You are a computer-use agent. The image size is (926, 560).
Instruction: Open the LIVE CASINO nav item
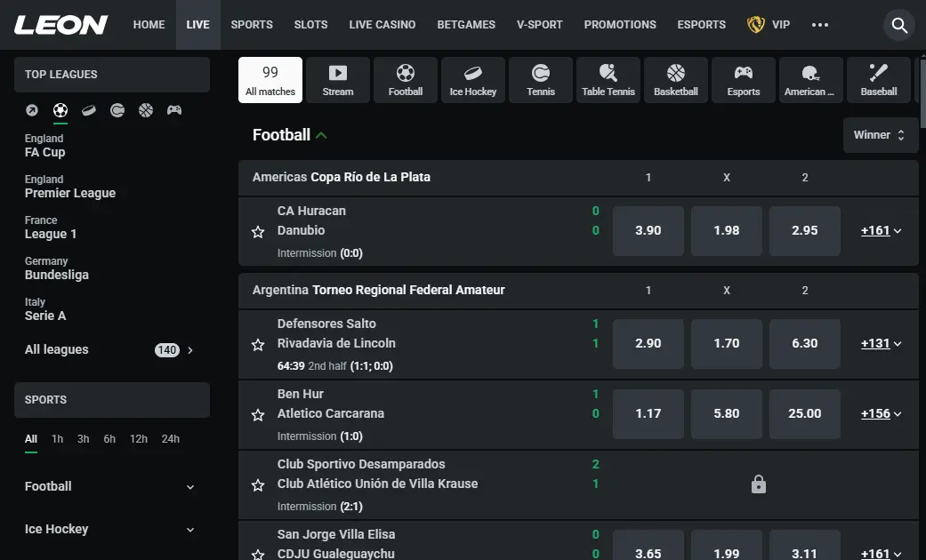pos(382,25)
